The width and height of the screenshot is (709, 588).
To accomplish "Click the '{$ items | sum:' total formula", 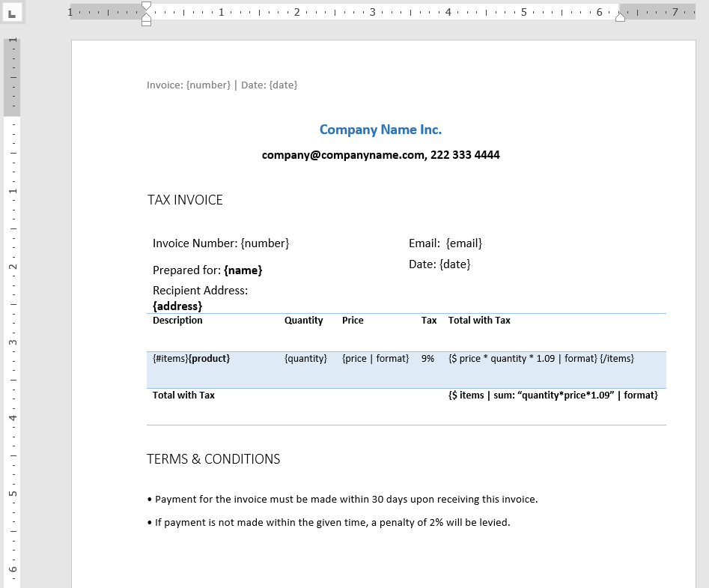I will click(553, 395).
